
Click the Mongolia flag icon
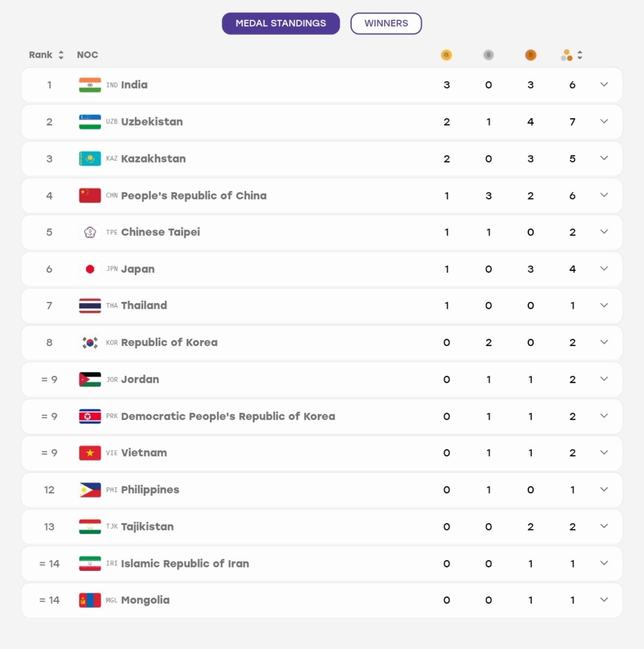point(90,600)
